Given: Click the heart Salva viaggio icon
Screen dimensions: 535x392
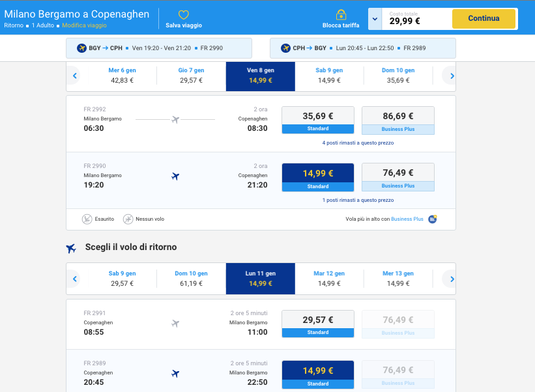Looking at the screenshot, I should pyautogui.click(x=184, y=14).
